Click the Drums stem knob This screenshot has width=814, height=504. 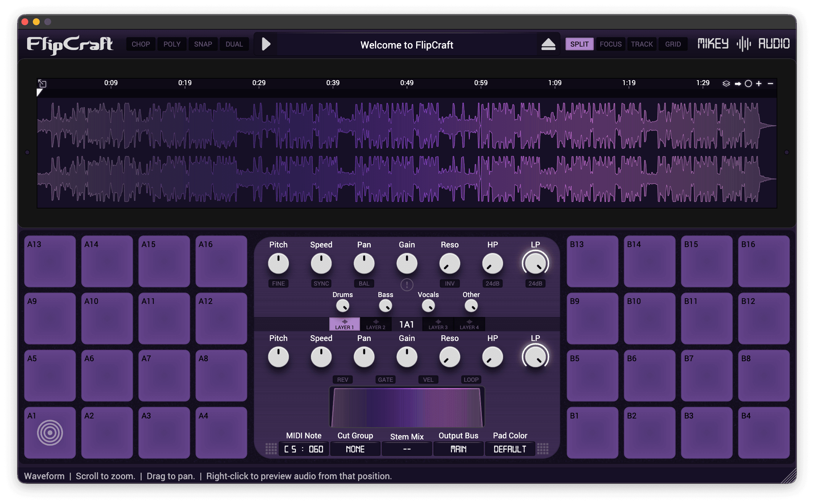tap(342, 306)
